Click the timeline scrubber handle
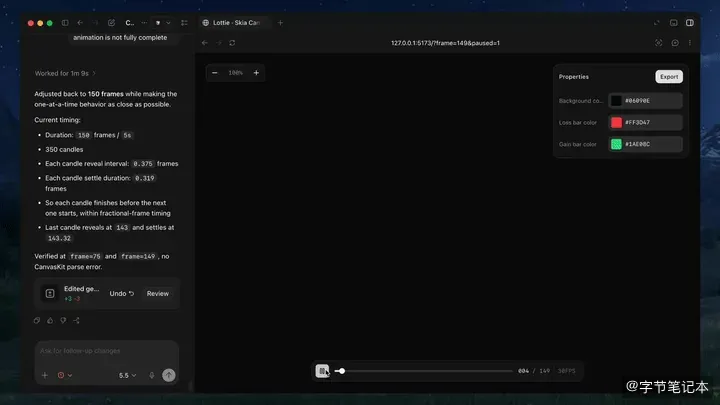 342,371
